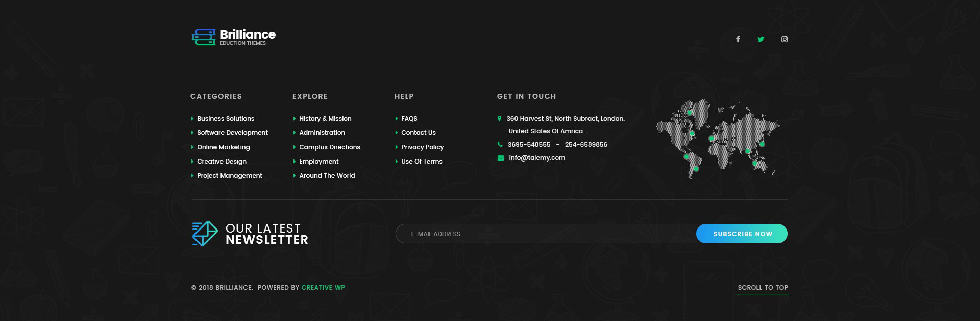Visit the Around The World link
The image size is (980, 321).
point(327,176)
